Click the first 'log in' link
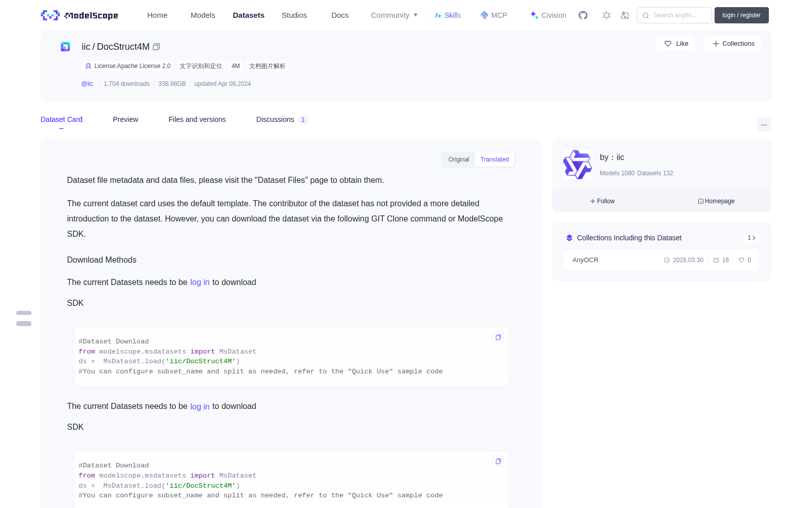Screen dimensions: 812x508 [x=200, y=282]
